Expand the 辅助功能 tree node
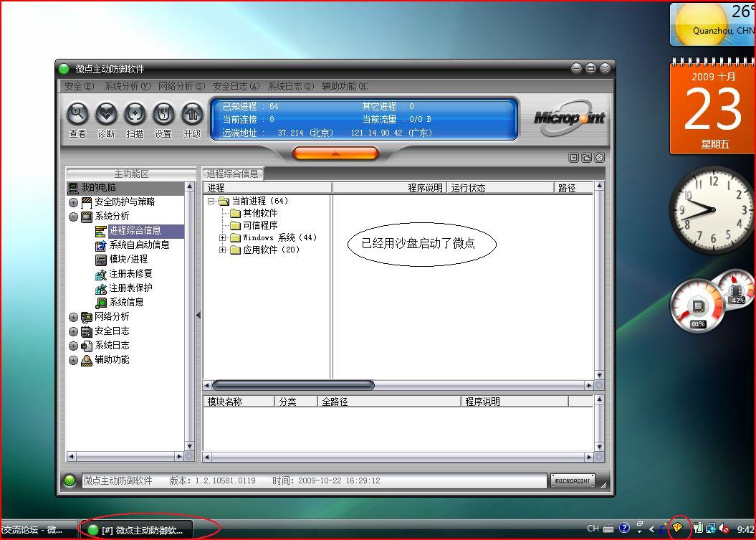The height and width of the screenshot is (540, 756). 73,361
